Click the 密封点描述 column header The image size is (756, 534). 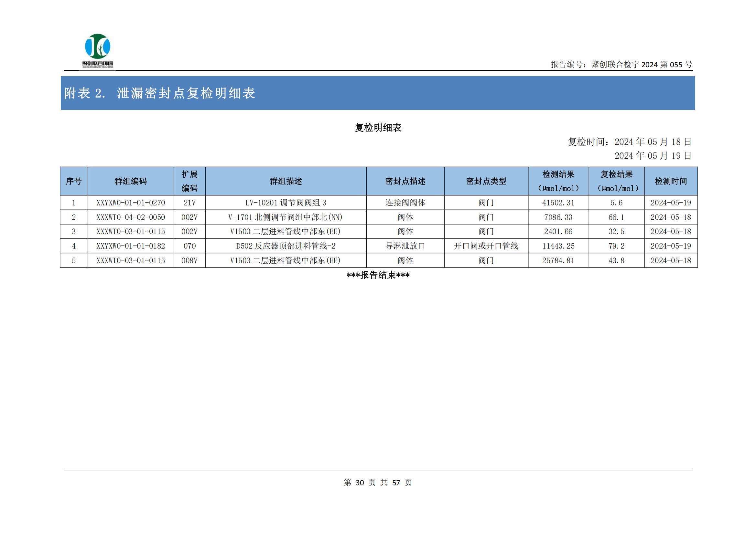tap(405, 181)
